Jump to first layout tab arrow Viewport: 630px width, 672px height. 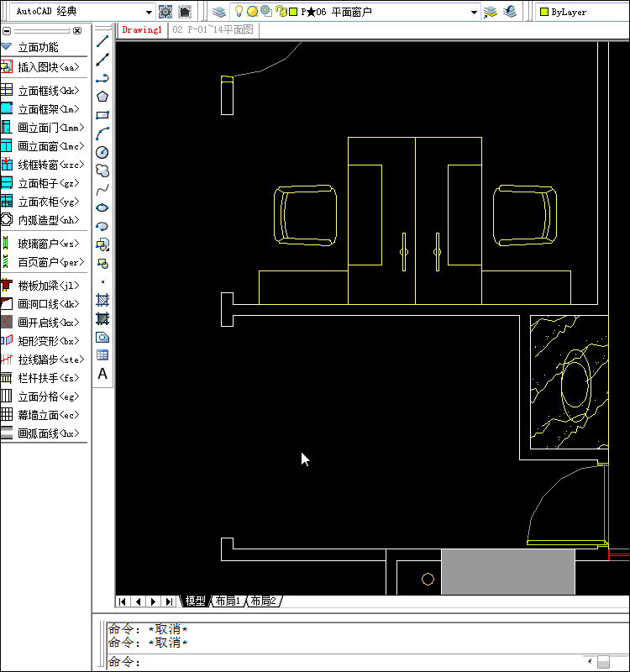[x=123, y=601]
